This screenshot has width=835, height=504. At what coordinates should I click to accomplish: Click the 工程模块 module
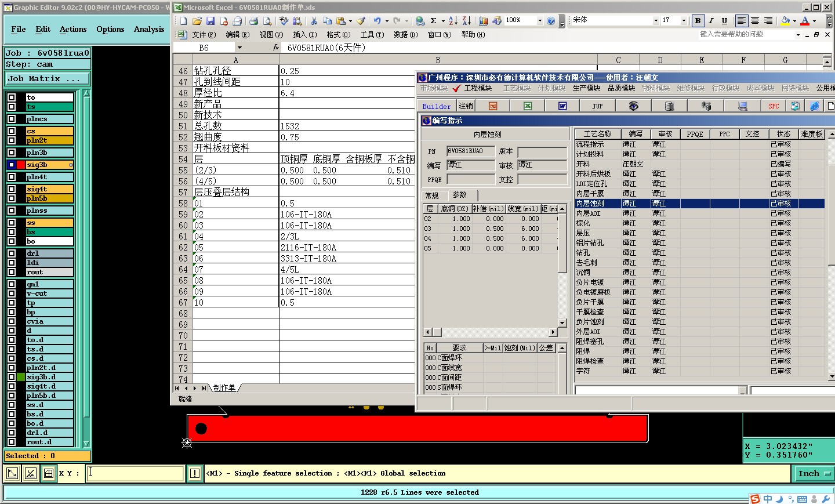[478, 88]
